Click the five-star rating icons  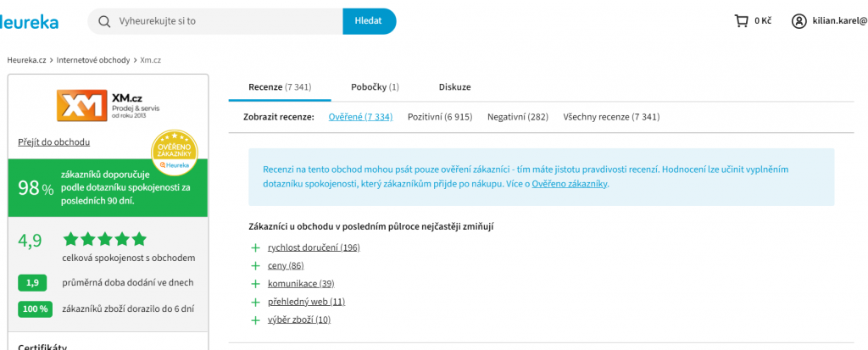click(105, 239)
